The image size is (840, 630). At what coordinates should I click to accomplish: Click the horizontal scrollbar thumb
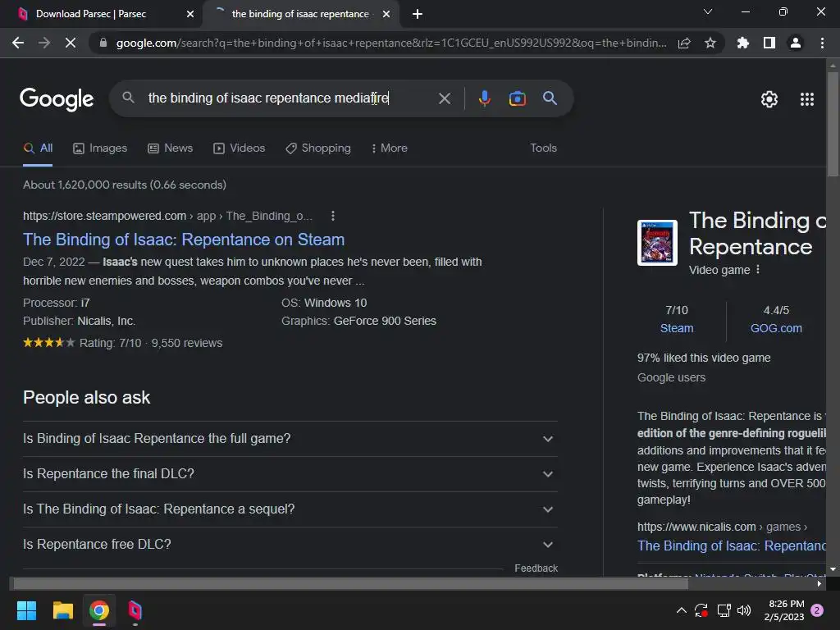[350, 584]
